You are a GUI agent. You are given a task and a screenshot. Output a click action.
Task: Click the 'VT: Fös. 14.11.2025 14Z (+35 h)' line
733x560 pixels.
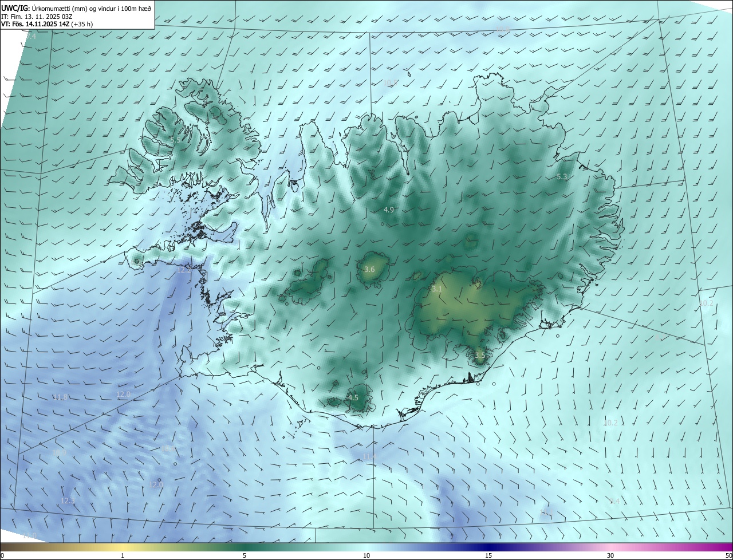[x=47, y=24]
